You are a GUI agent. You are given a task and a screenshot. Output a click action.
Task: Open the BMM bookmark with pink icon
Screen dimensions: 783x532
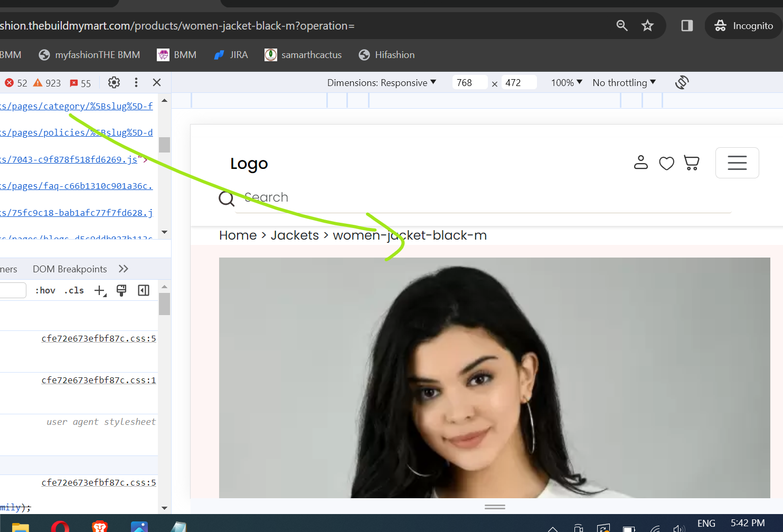[x=177, y=55]
